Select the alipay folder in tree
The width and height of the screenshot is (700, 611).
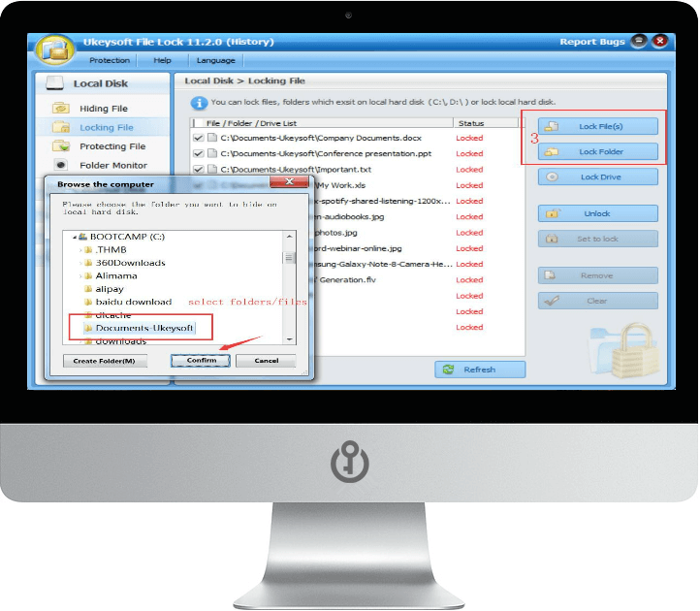click(110, 289)
